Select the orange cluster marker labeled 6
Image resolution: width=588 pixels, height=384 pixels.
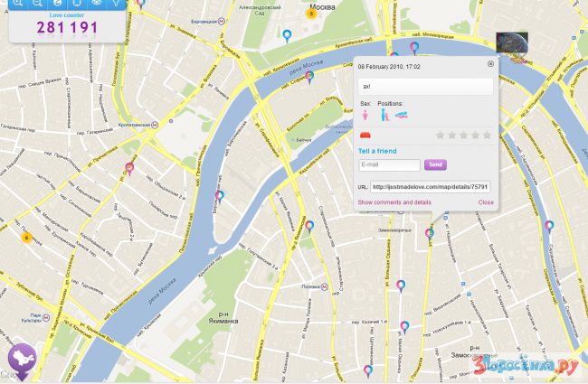click(26, 238)
